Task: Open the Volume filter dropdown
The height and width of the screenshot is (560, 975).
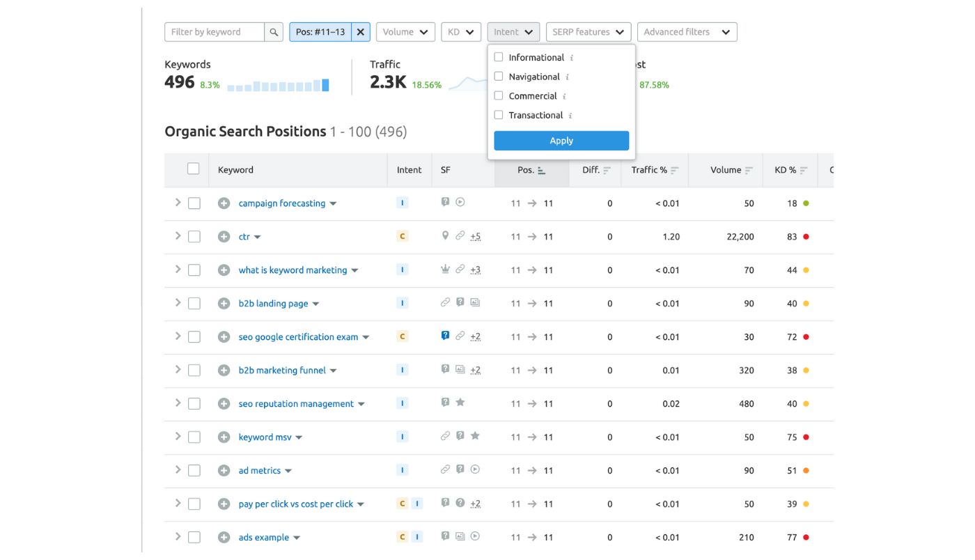Action: [x=405, y=32]
